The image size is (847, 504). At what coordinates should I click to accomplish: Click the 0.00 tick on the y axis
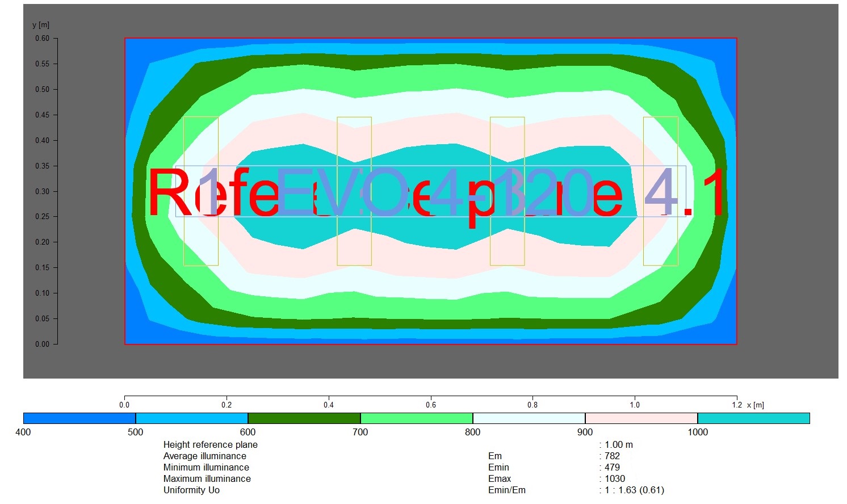point(43,344)
